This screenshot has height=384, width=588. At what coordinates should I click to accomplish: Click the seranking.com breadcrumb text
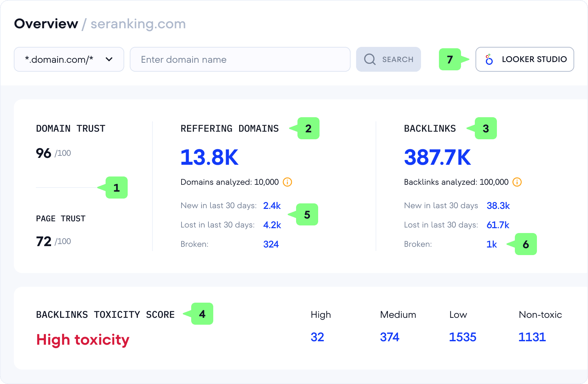tap(138, 24)
